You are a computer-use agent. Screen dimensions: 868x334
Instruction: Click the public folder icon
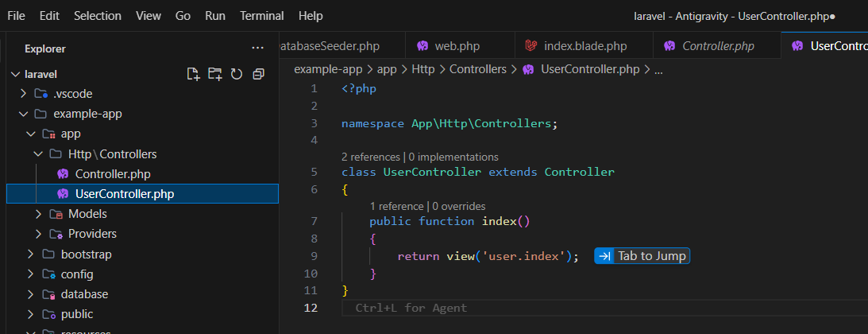coord(48,314)
